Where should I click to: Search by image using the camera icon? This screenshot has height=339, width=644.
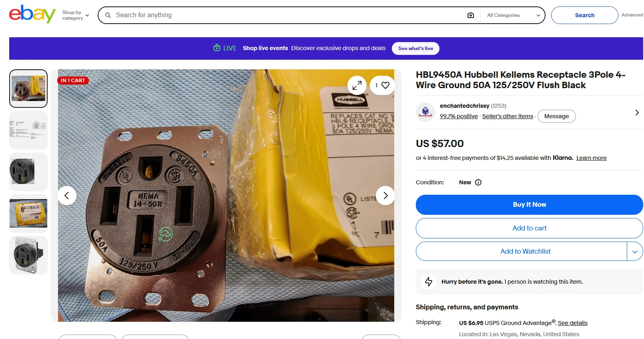point(471,15)
